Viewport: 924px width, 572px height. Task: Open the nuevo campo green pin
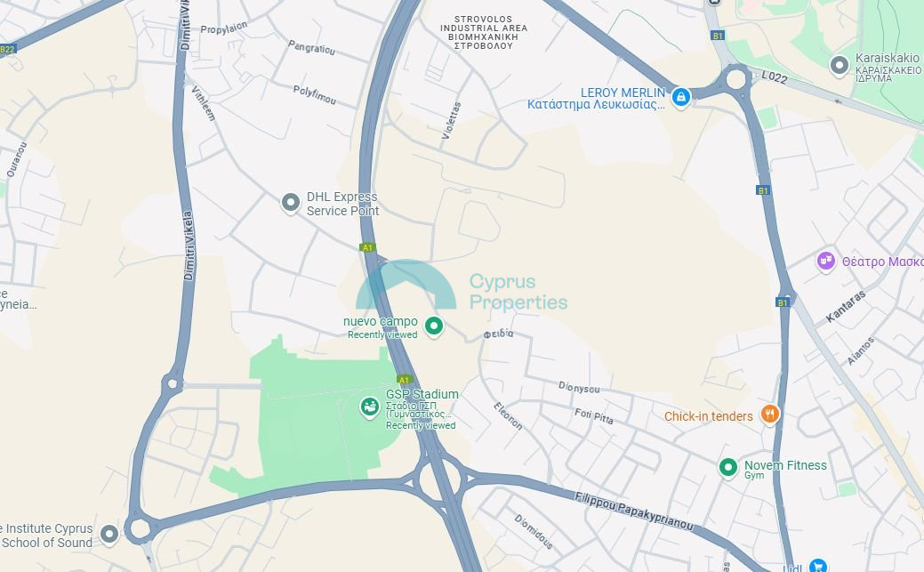pyautogui.click(x=434, y=326)
